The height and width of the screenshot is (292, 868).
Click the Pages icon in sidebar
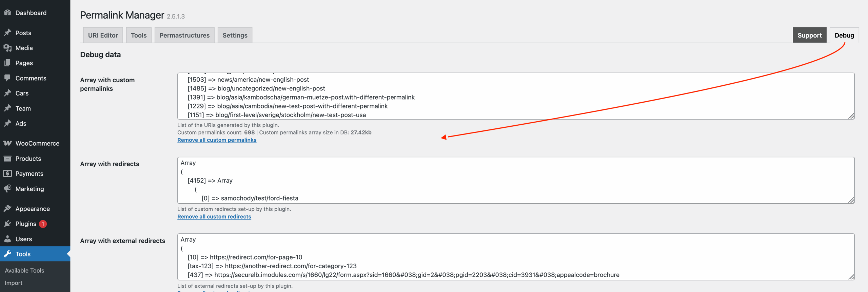tap(7, 63)
